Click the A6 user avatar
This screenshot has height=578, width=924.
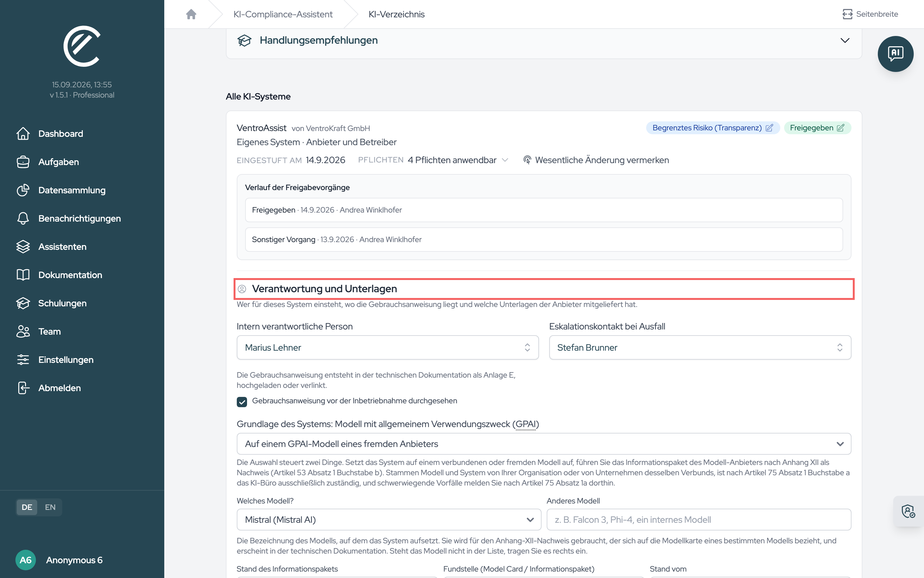pos(26,560)
